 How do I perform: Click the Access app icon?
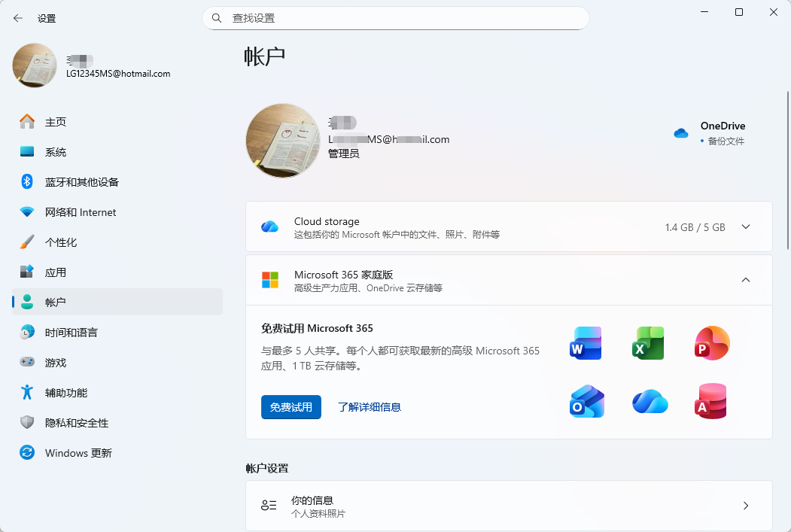point(710,401)
